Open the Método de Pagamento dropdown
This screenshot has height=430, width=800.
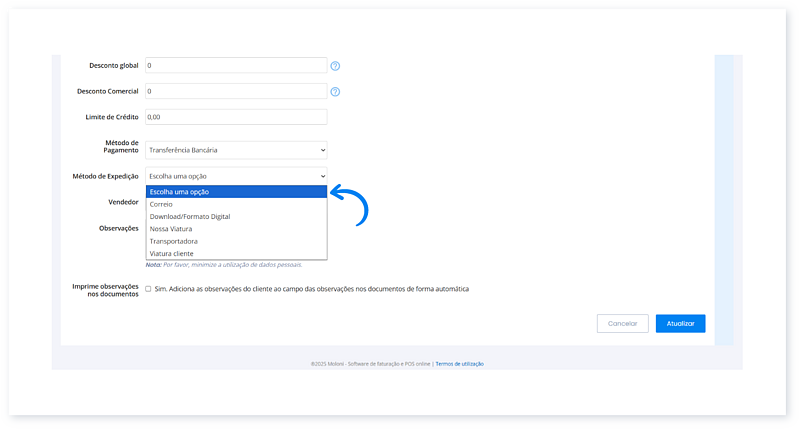[x=236, y=150]
